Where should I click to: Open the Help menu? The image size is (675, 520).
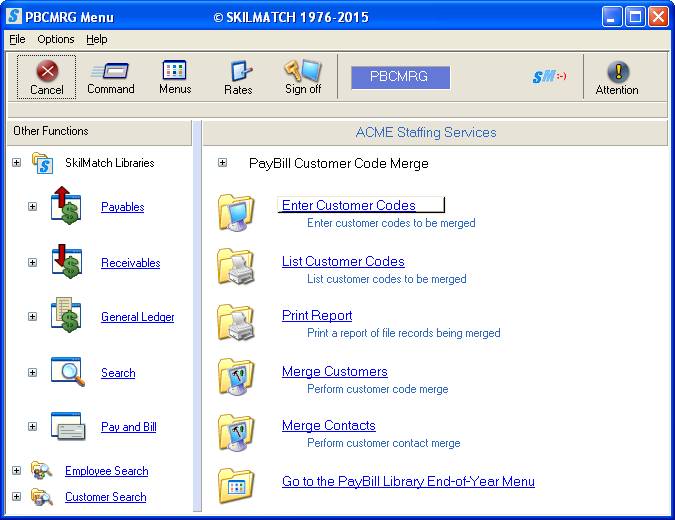coord(96,39)
